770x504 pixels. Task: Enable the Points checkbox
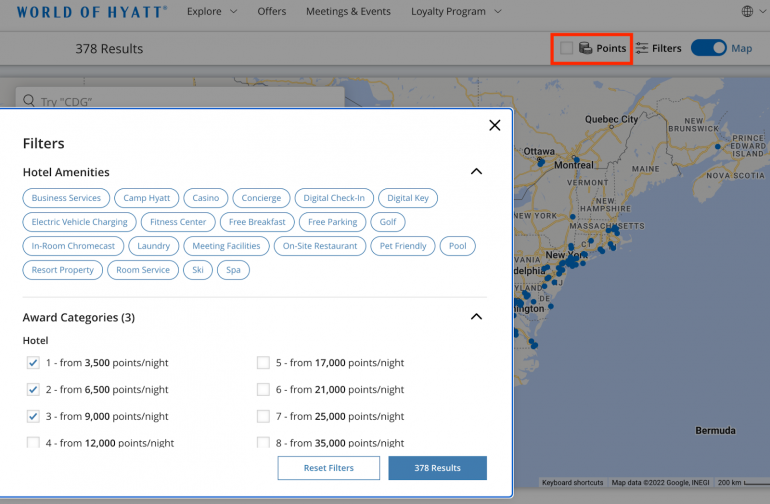(567, 48)
